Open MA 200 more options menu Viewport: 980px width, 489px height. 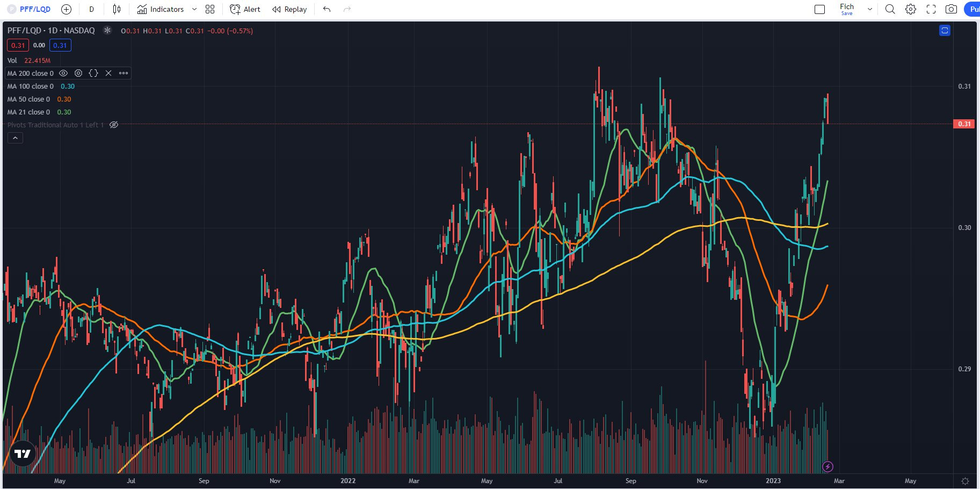124,73
